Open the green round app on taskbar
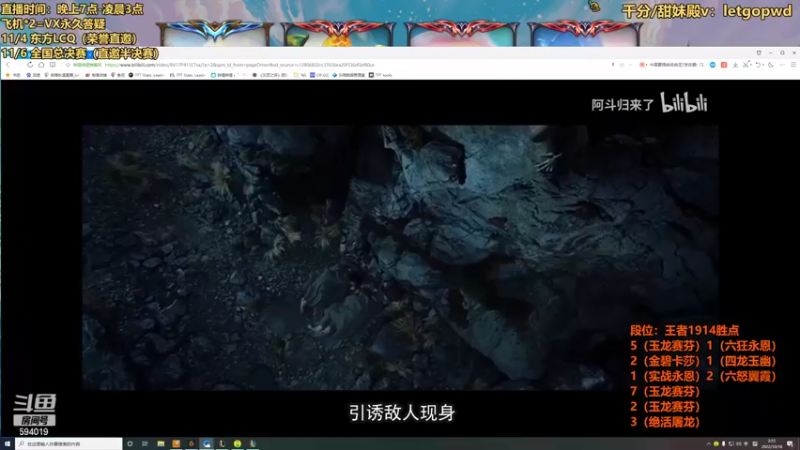 click(x=237, y=444)
